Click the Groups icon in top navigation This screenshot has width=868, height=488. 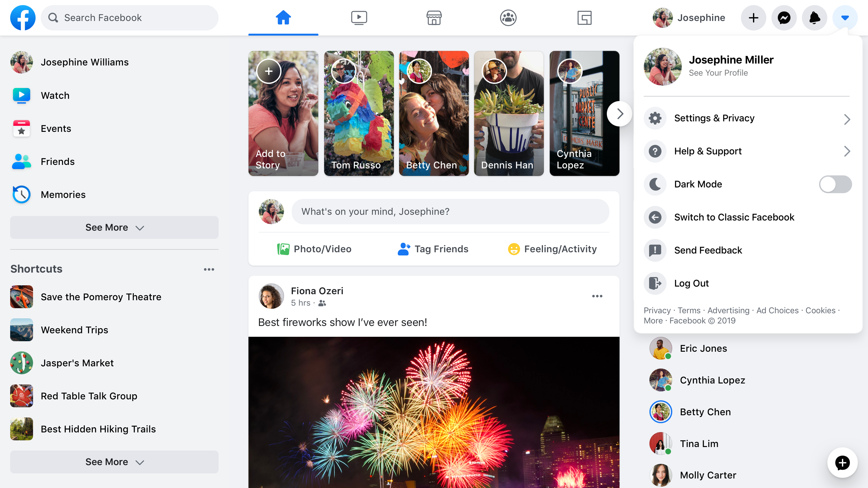(x=509, y=18)
